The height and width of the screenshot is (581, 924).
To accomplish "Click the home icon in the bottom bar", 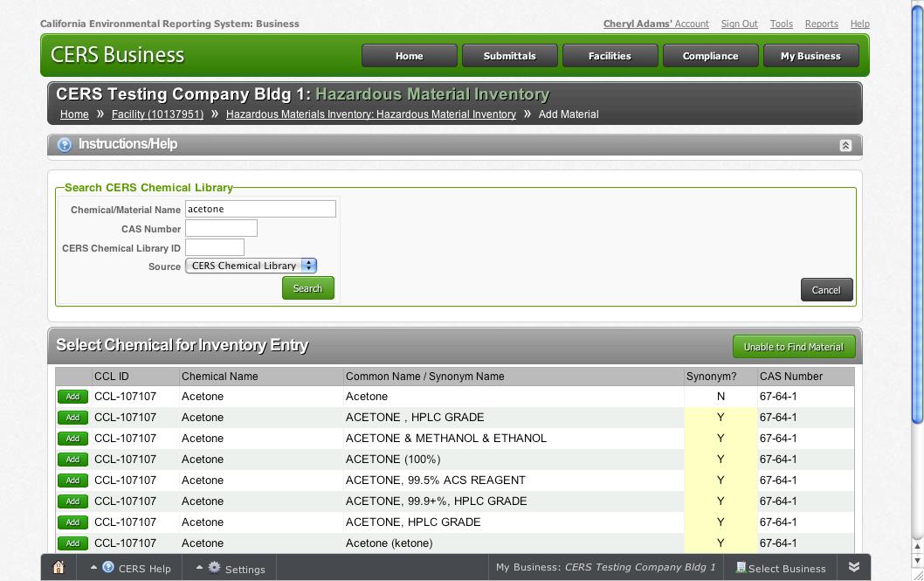I will pos(59,567).
